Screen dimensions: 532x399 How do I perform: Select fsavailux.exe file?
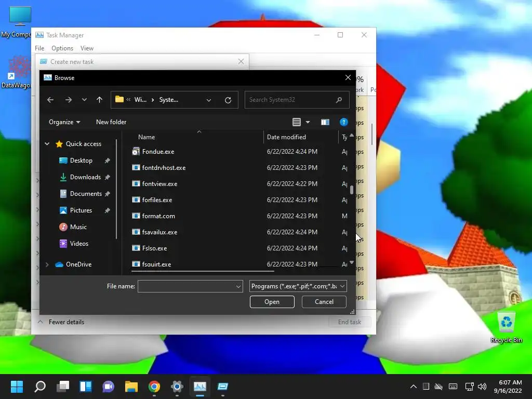[x=159, y=232]
